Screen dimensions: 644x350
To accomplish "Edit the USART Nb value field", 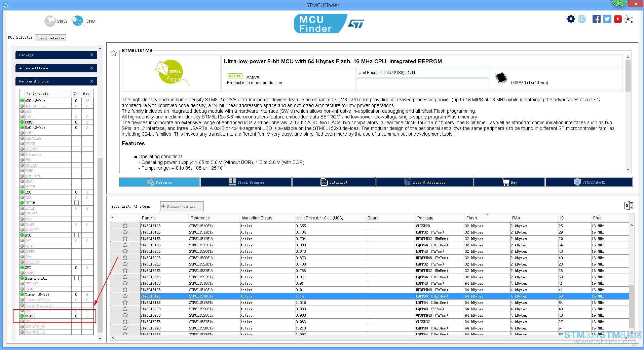I will [76, 316].
